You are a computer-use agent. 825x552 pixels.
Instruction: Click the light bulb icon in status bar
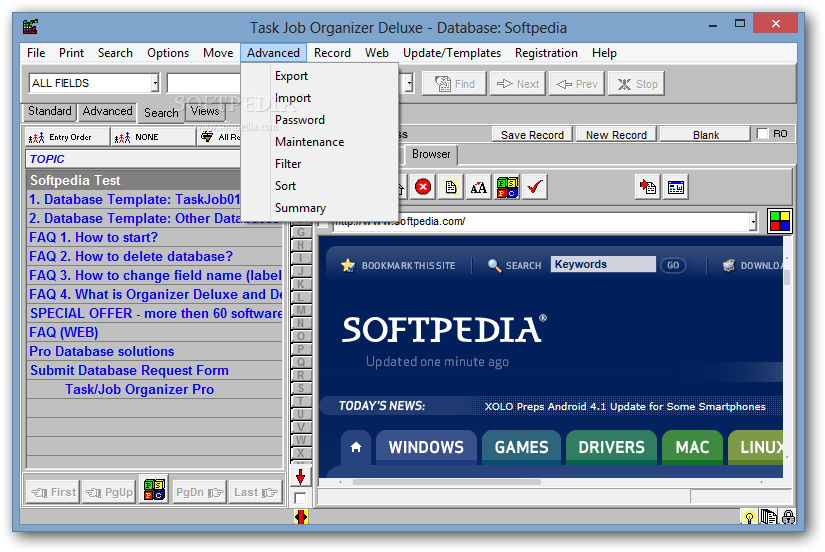749,517
